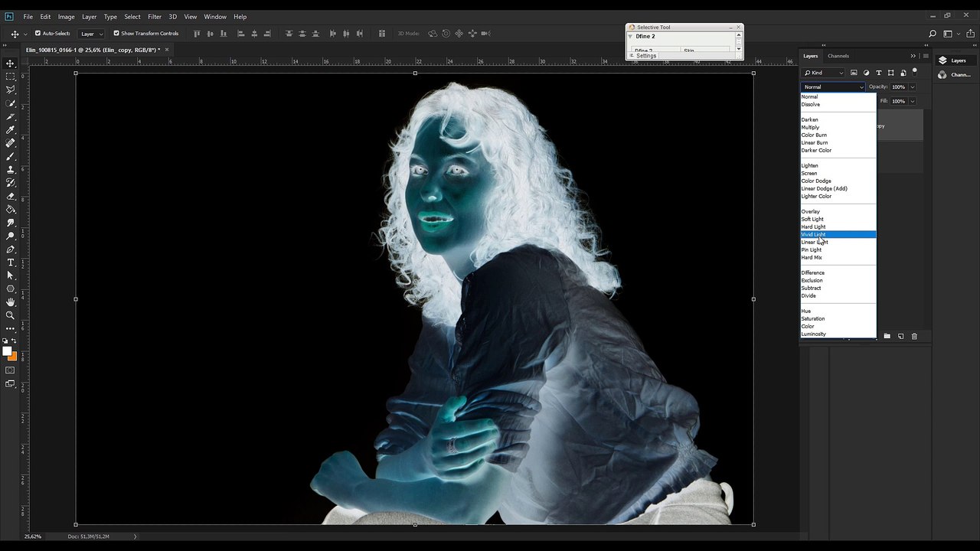Click the zoom percentage field in status bar
The image size is (980, 551).
tap(33, 536)
